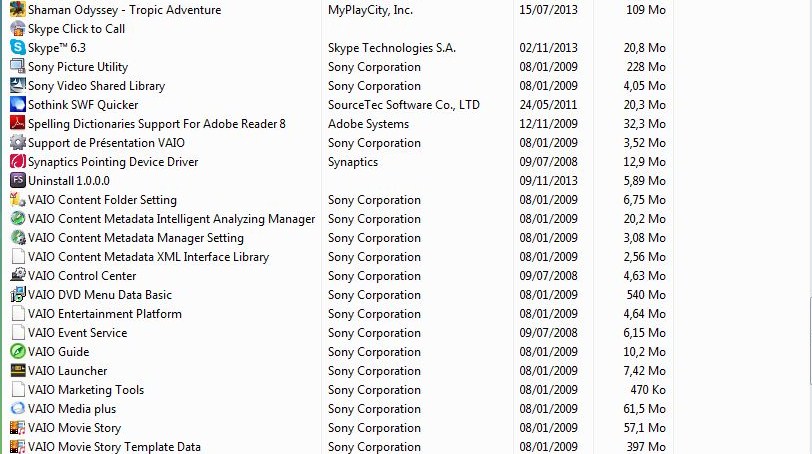This screenshot has height=454, width=812.
Task: Click the Skype 6.3 icon
Action: [x=18, y=48]
